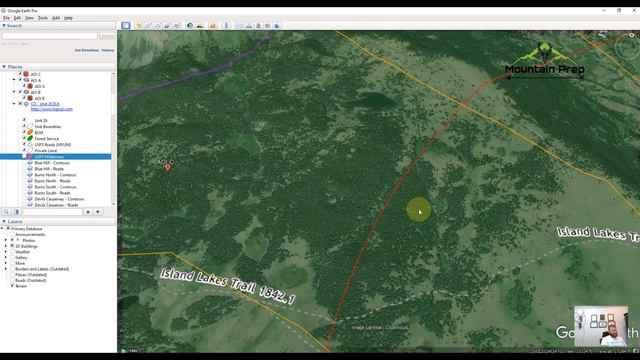Uncheck the BLM layer checkbox

(x=24, y=133)
